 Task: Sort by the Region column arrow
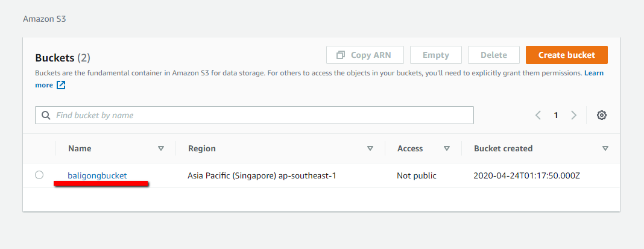pos(370,148)
